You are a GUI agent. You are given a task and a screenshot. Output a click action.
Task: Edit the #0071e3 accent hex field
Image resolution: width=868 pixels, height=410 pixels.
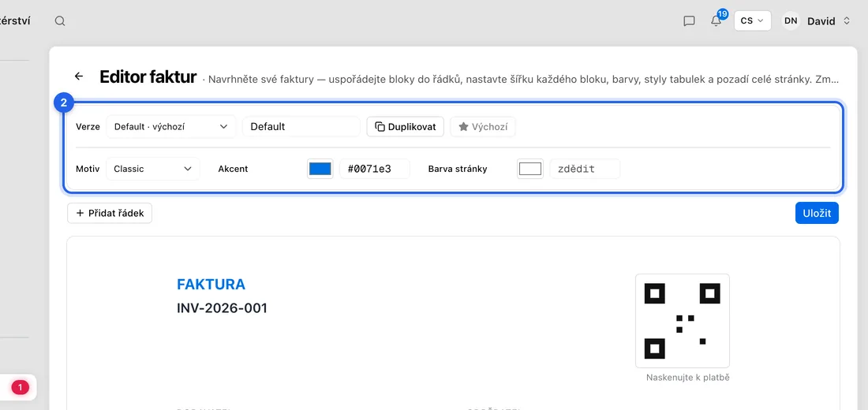point(375,169)
